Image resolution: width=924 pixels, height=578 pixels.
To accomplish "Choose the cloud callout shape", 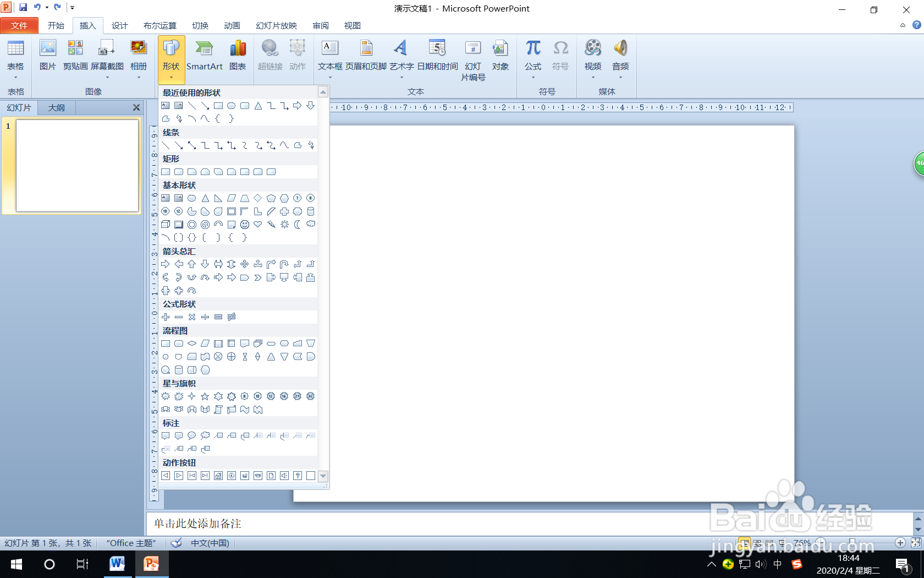I will tap(205, 436).
